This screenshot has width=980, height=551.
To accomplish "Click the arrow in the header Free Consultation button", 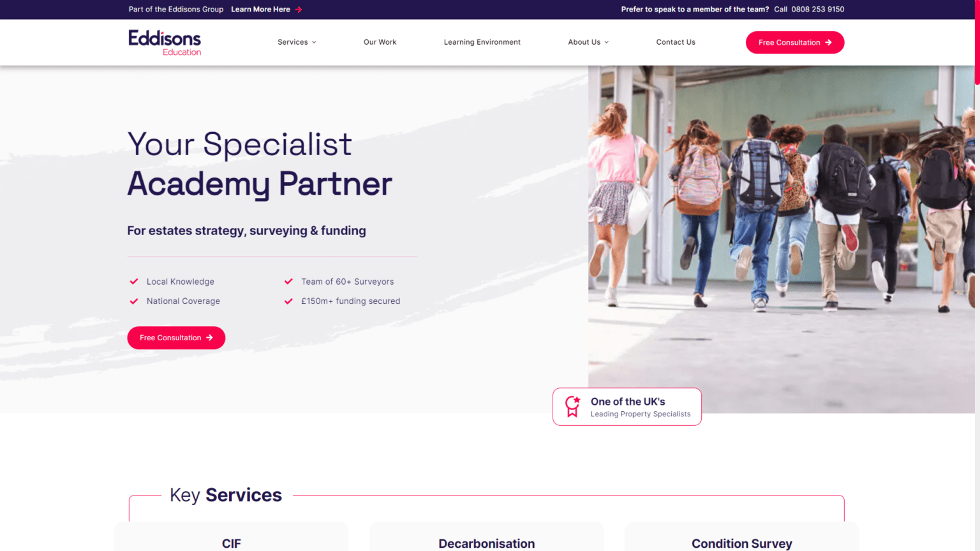I will tap(828, 43).
